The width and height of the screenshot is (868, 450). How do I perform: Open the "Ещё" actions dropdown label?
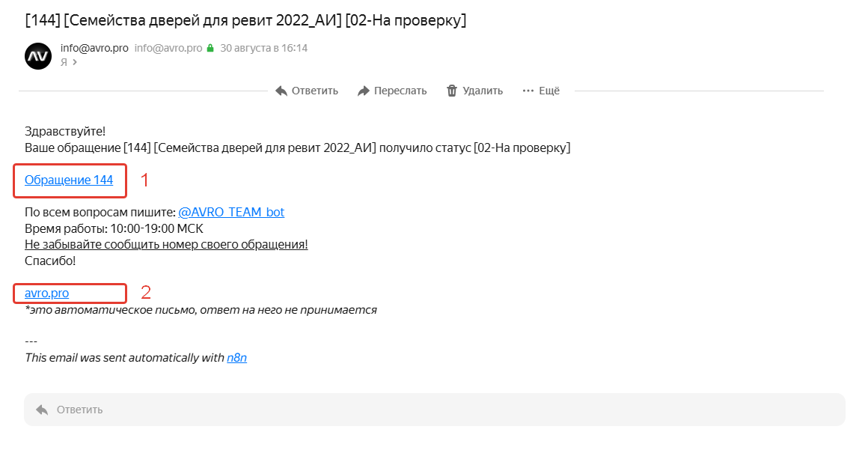[549, 91]
